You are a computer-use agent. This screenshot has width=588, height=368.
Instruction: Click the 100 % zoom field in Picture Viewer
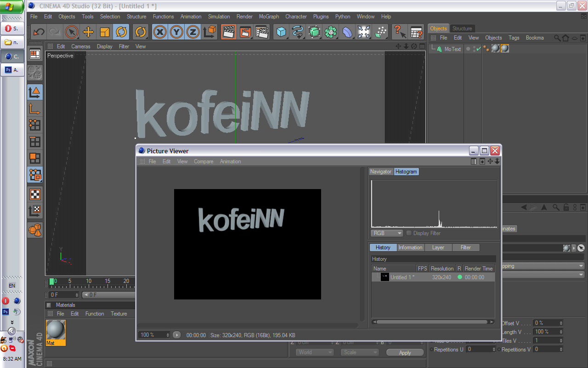tap(155, 335)
